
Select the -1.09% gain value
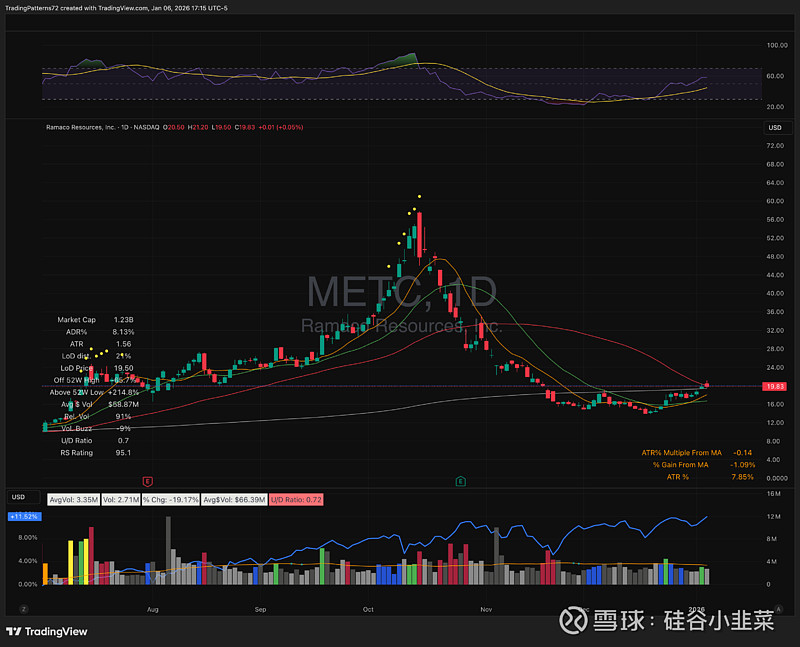[x=742, y=465]
